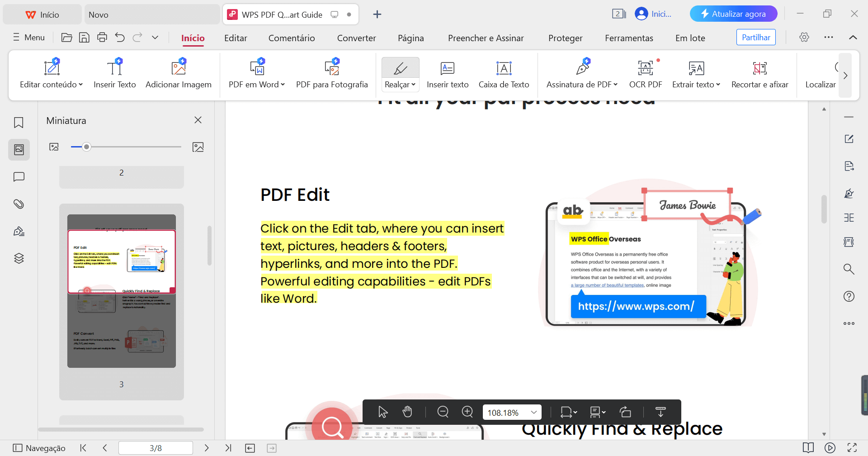Open Caixa de Texto tool
The height and width of the screenshot is (456, 868).
(x=504, y=74)
